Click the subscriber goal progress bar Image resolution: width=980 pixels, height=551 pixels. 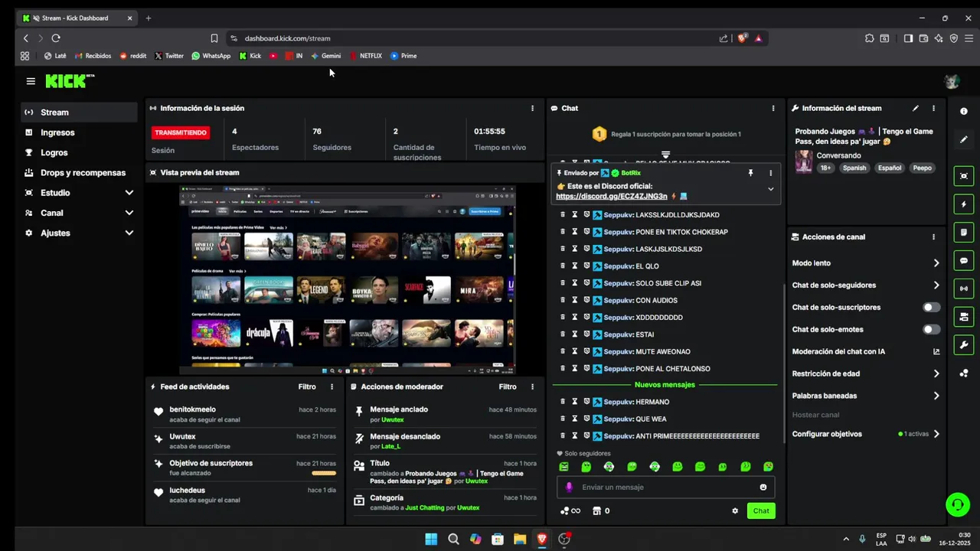(x=324, y=474)
